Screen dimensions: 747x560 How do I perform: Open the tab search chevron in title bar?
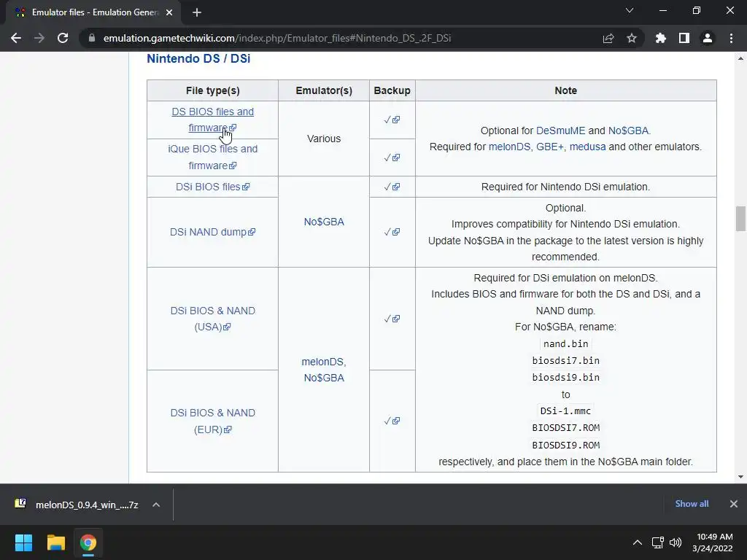click(630, 10)
